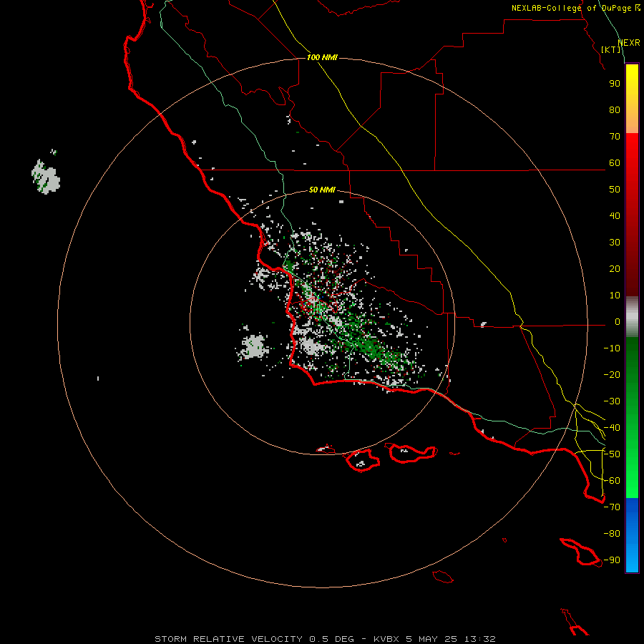The height and width of the screenshot is (644, 644).
Task: Click the -90 value on the velocity scale
Action: (612, 560)
